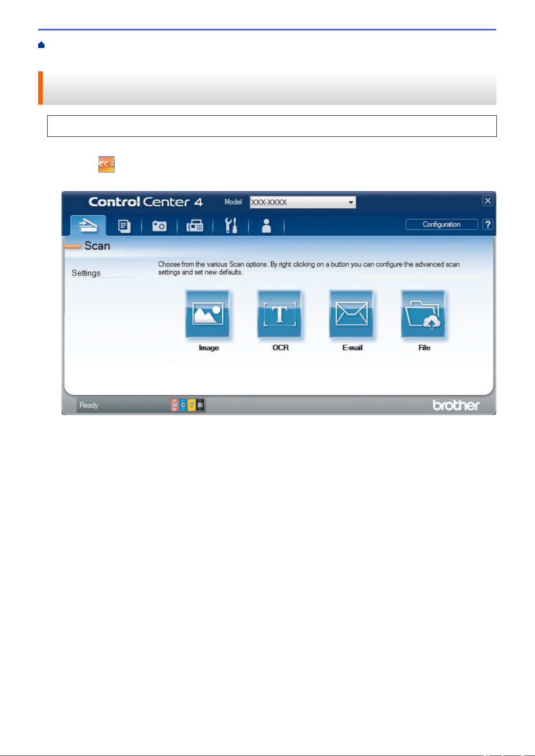Click the black BK ink indicator
This screenshot has height=756, width=535.
(x=200, y=405)
